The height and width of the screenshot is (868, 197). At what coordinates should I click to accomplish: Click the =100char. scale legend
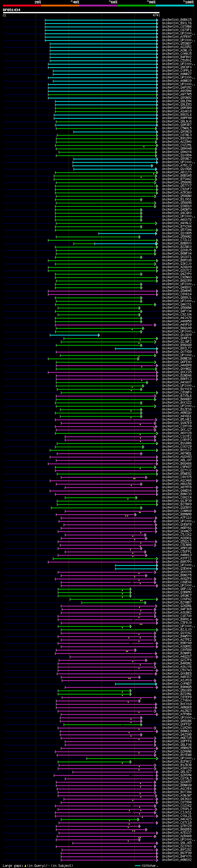click(146, 866)
